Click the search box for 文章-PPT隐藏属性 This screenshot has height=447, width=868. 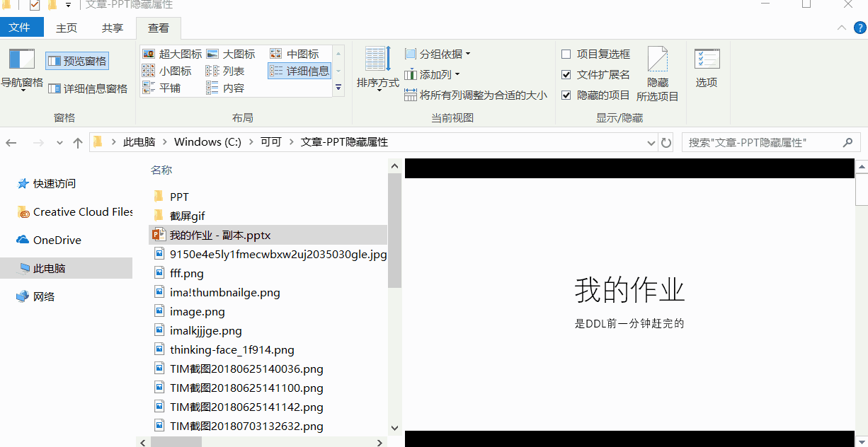click(763, 143)
